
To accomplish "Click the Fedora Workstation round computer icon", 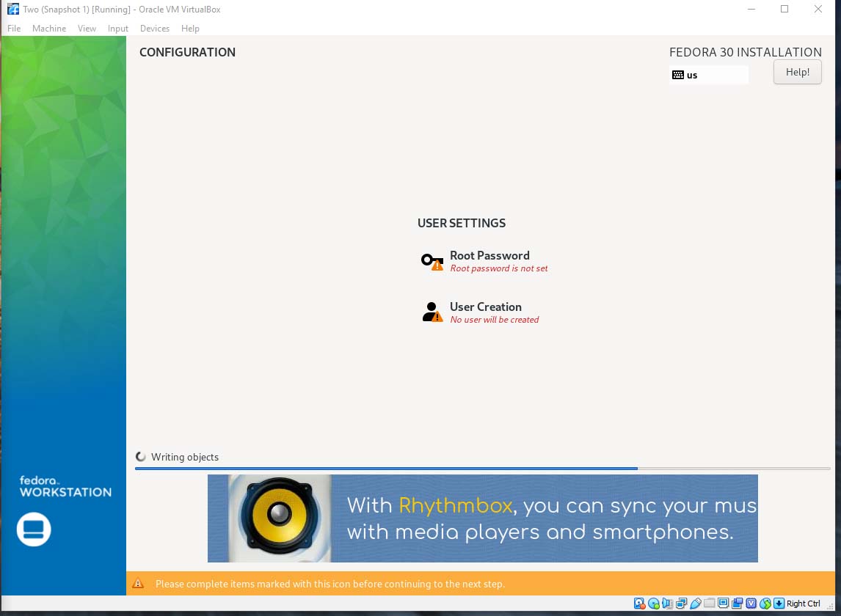I will click(x=34, y=529).
